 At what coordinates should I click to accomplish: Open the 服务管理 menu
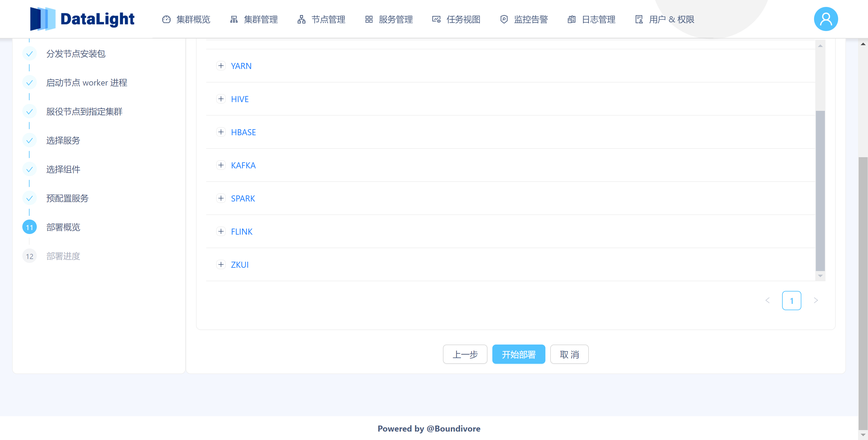[x=389, y=20]
